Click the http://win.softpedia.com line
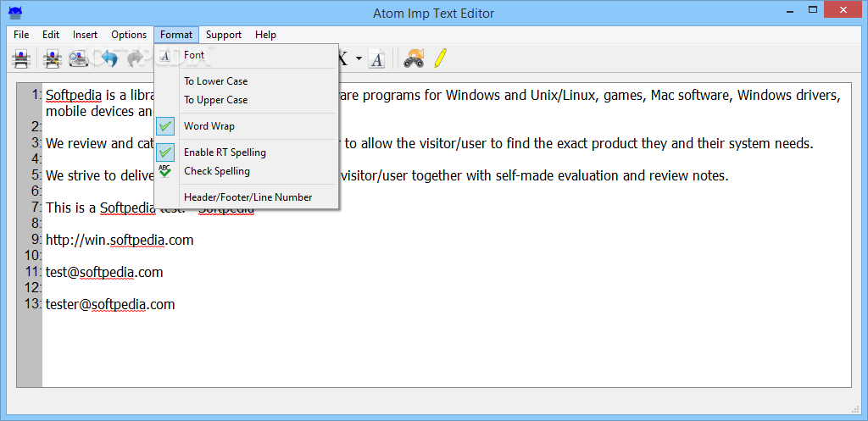The height and width of the screenshot is (421, 868). coord(120,240)
